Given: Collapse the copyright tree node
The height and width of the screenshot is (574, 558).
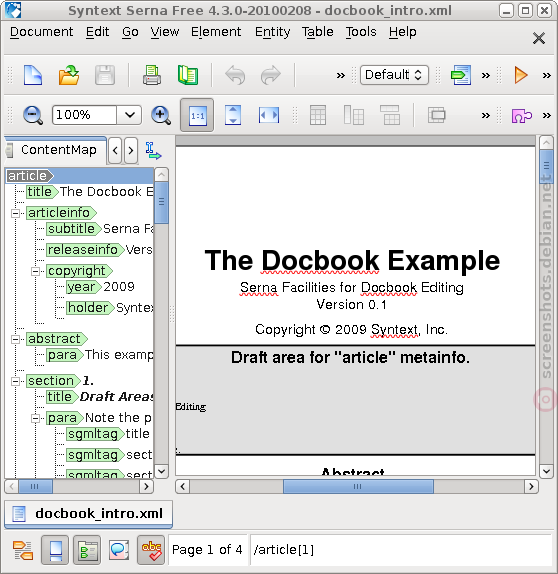Looking at the screenshot, I should point(35,271).
